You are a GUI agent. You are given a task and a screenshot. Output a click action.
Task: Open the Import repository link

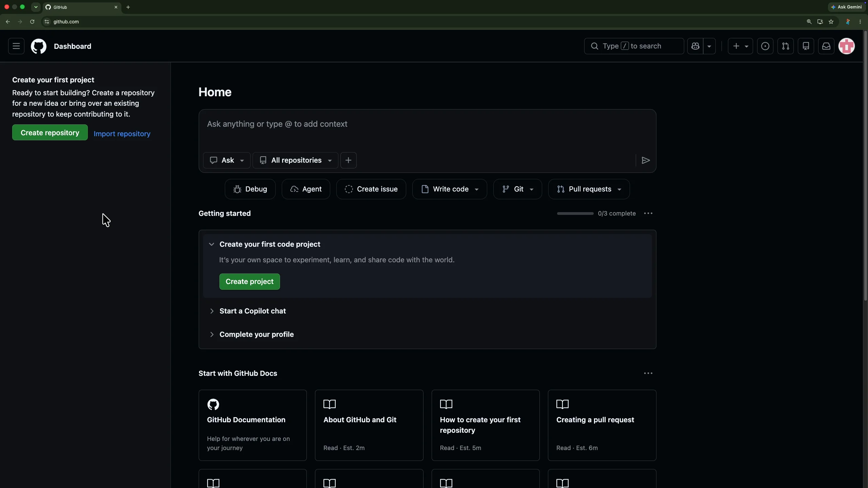122,134
